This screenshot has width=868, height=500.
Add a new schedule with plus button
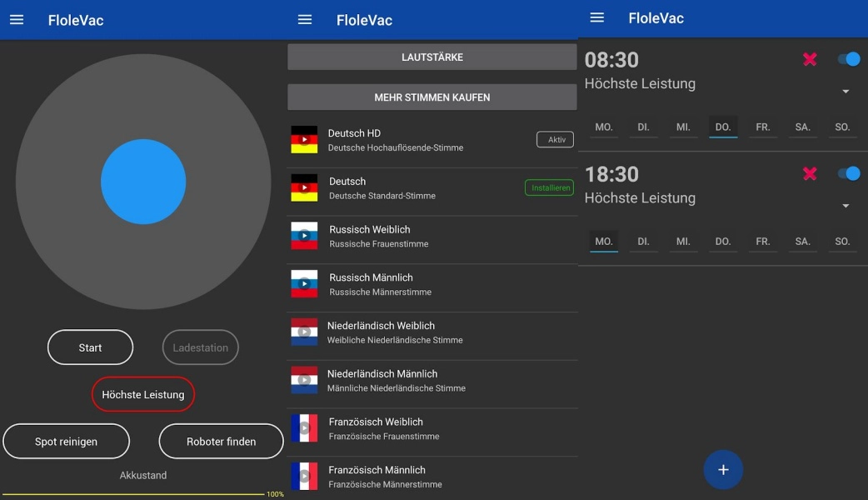pos(723,469)
